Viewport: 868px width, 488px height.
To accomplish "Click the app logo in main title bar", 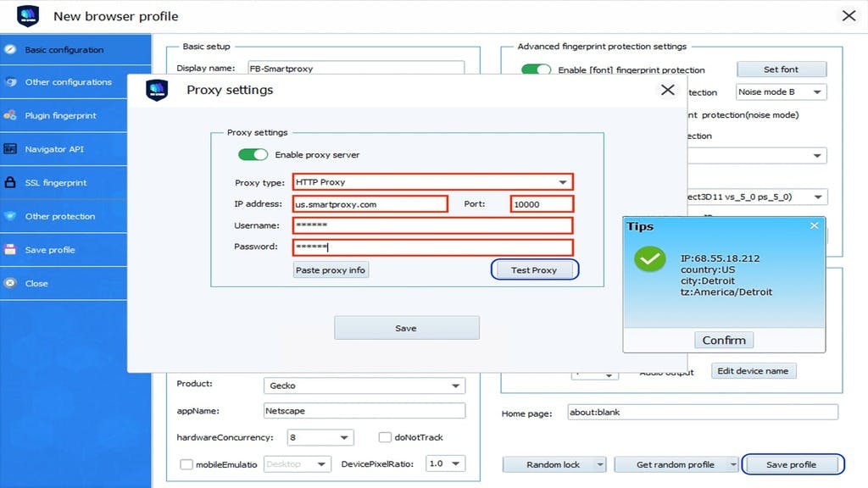I will point(28,16).
